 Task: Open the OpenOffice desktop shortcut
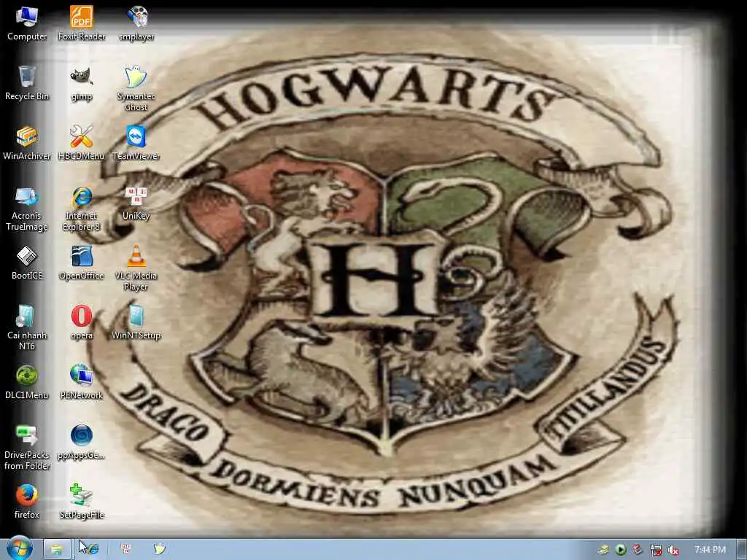click(x=82, y=262)
